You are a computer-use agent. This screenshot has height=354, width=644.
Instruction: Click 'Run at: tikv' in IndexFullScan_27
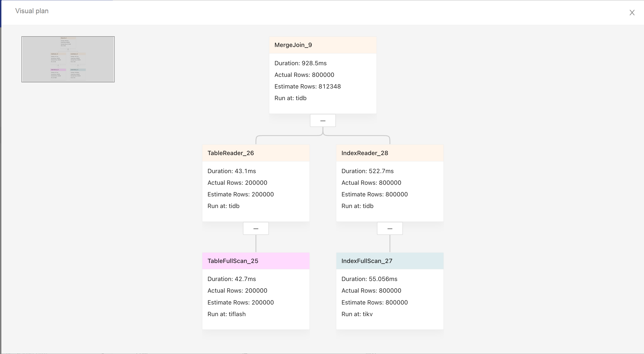point(357,314)
